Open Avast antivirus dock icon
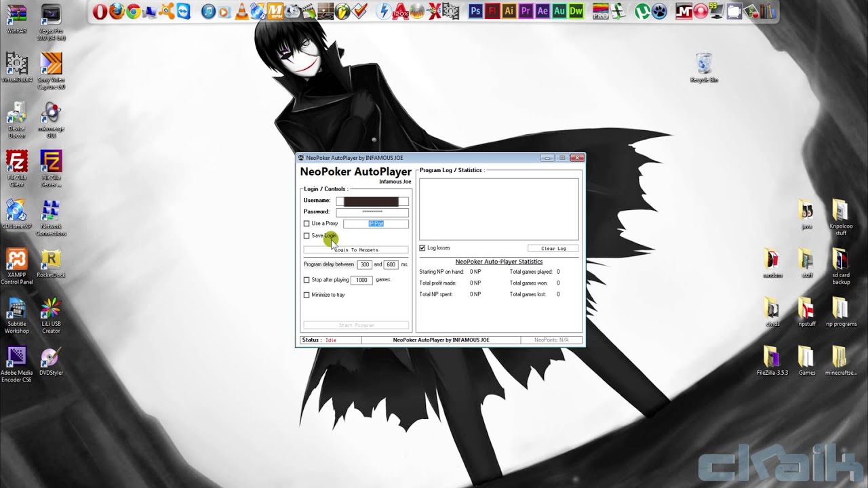The image size is (868, 488). click(x=167, y=11)
